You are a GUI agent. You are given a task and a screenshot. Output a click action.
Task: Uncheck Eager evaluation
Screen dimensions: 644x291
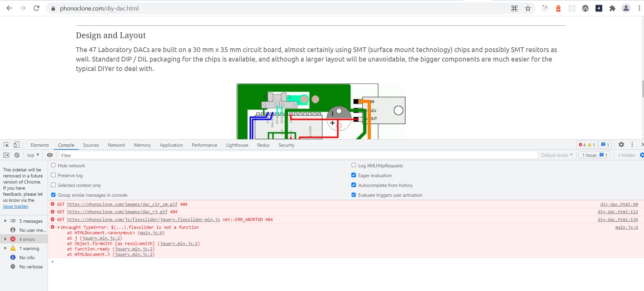354,175
